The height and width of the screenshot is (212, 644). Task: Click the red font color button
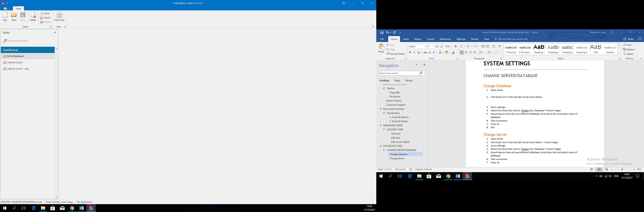[453, 53]
